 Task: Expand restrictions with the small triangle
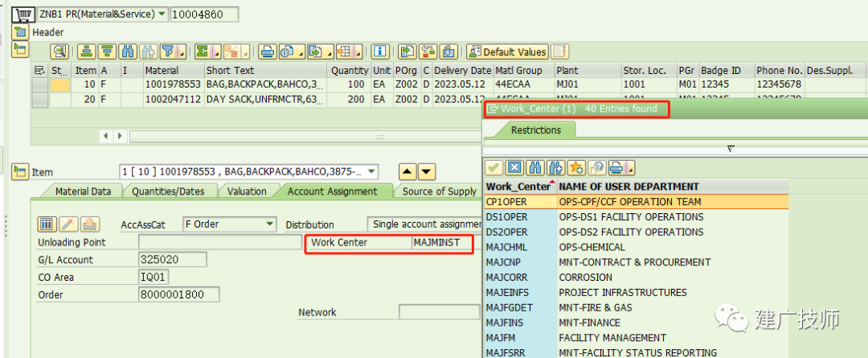730,149
